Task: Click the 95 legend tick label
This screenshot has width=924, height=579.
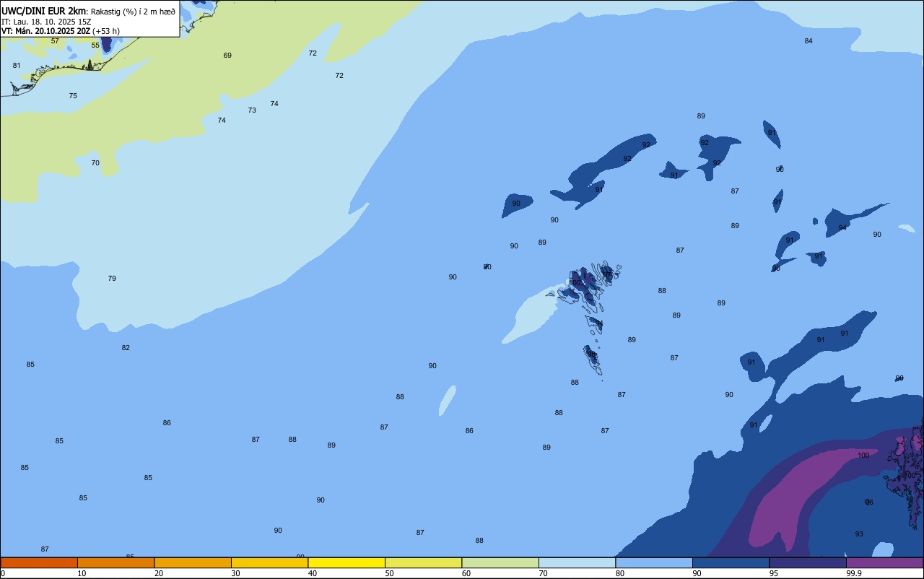Action: [773, 573]
